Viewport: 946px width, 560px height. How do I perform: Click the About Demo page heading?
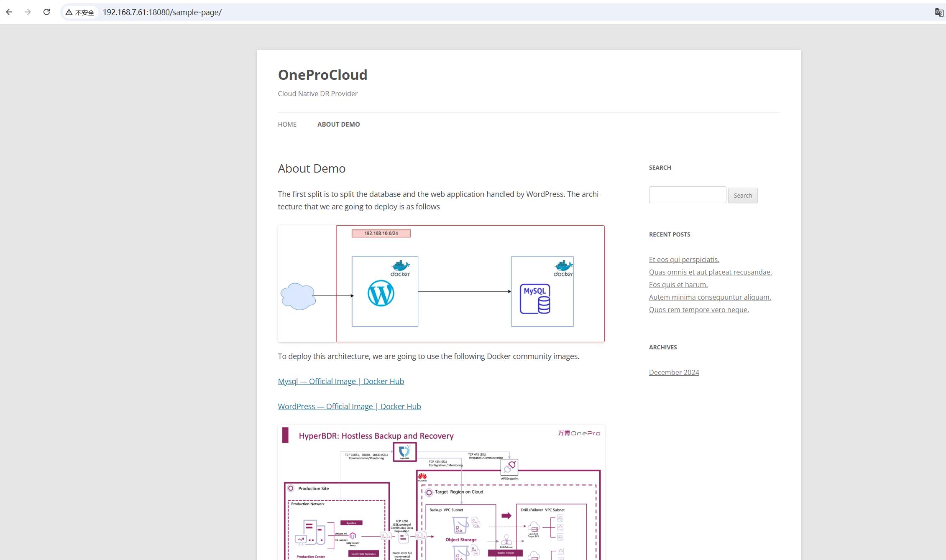[x=312, y=168]
